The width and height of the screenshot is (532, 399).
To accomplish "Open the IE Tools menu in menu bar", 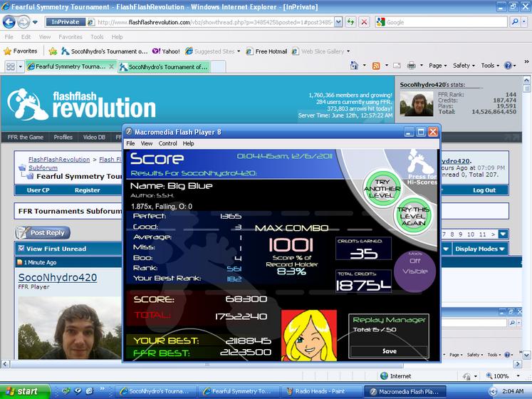I will click(97, 37).
